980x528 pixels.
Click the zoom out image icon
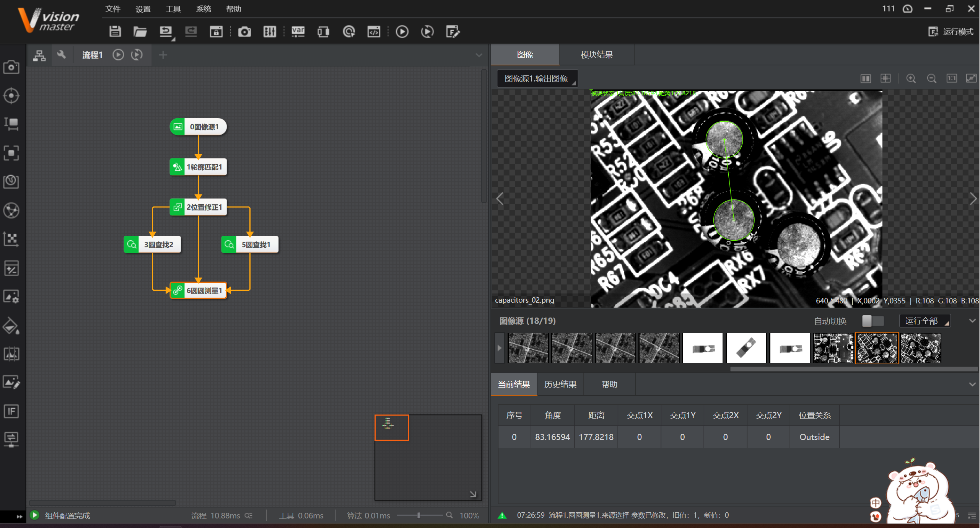(931, 78)
